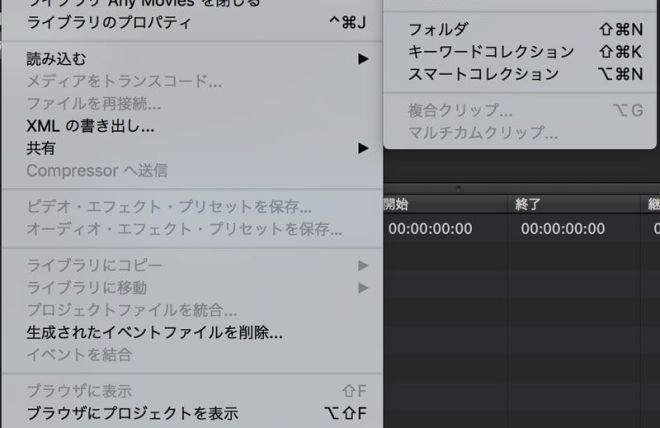The image size is (660, 428).
Task: Select Compressor へ送信 menu entry
Action: coord(97,170)
